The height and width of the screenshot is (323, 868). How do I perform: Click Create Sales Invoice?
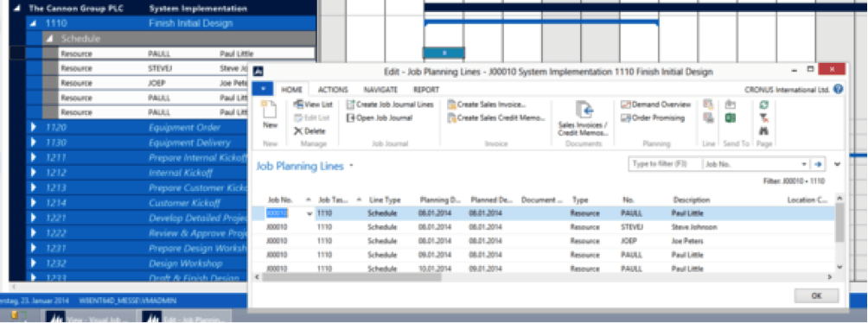[487, 104]
